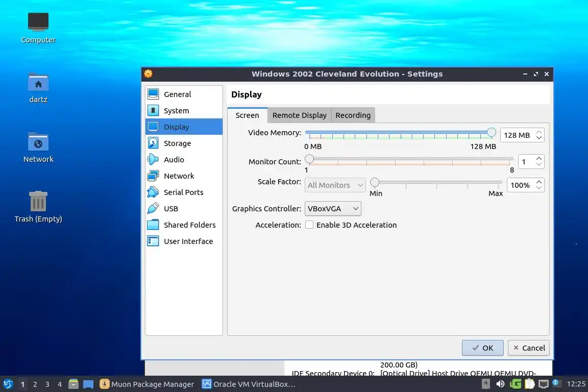Select the dartz home folder icon
Image resolution: width=588 pixels, height=392 pixels.
pos(38,82)
